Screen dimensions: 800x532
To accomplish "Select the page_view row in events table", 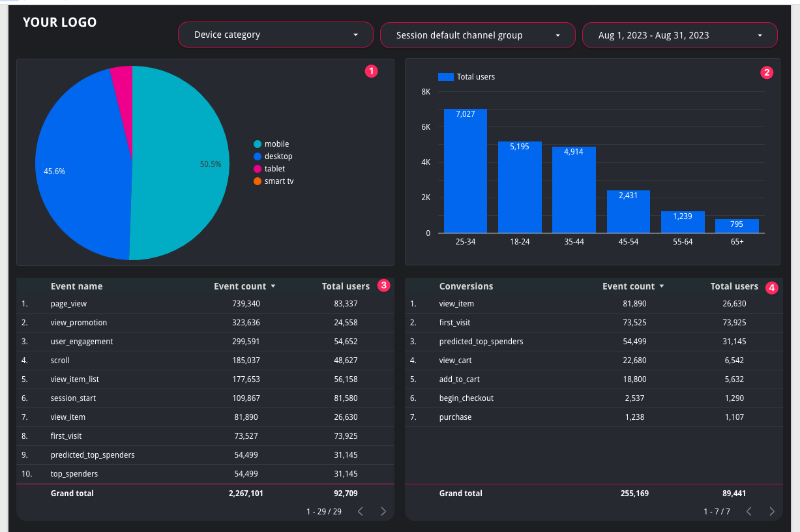I will pos(205,304).
